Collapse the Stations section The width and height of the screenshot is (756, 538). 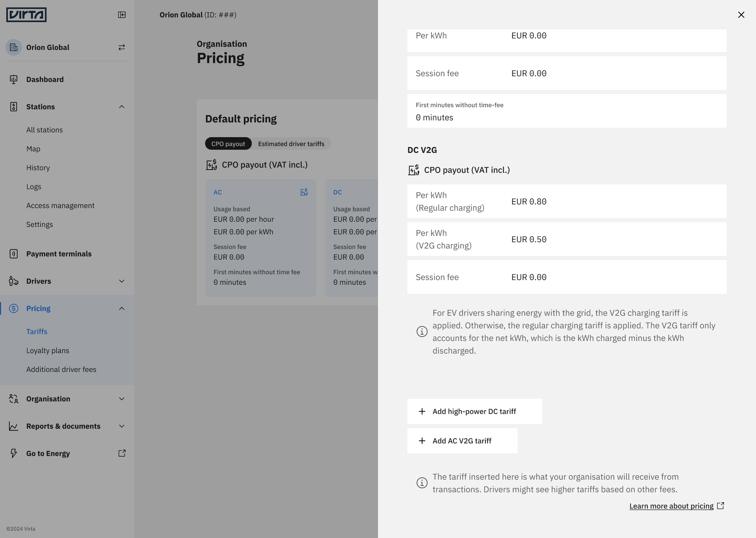coord(122,106)
